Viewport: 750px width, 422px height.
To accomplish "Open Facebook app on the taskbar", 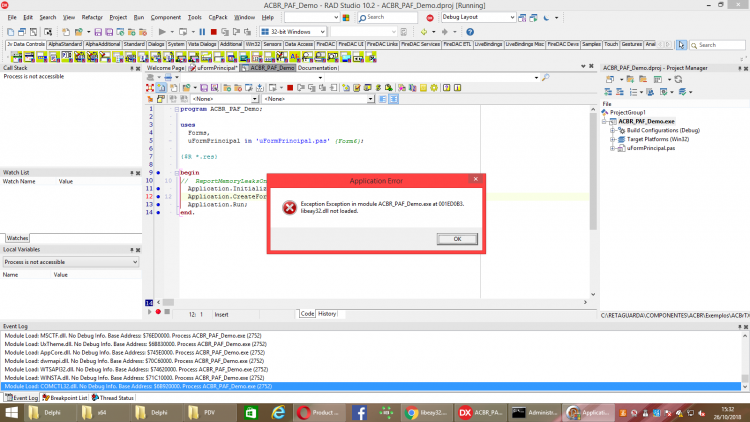I will [x=359, y=412].
